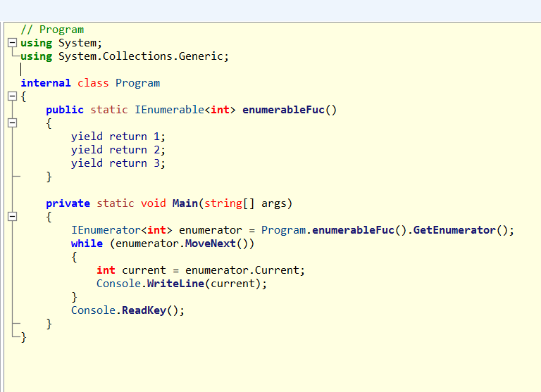This screenshot has height=392, width=541.
Task: Click the IEnumerable return type
Action: click(169, 110)
